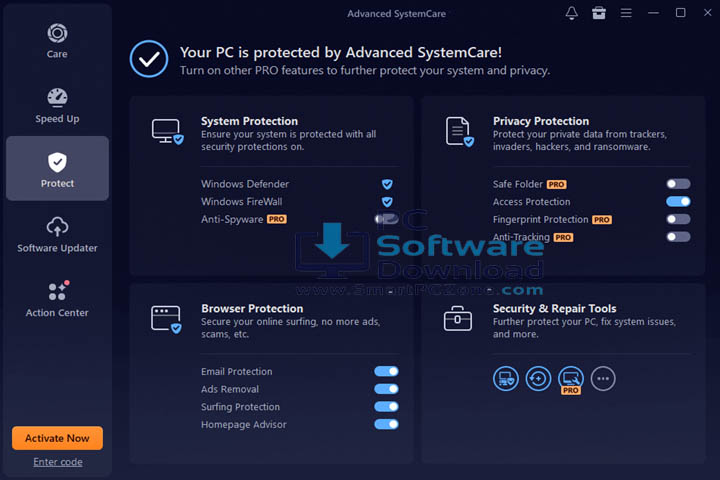Click the Access Protection label
The height and width of the screenshot is (480, 720).
coord(531,202)
